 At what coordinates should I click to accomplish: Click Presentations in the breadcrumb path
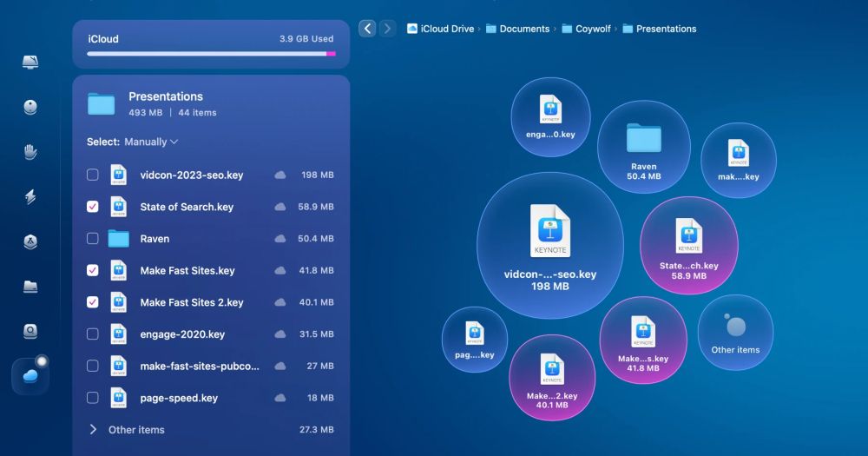pyautogui.click(x=666, y=29)
